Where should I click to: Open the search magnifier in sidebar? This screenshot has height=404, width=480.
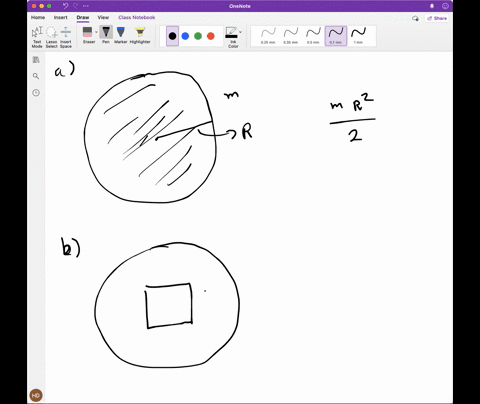click(36, 76)
